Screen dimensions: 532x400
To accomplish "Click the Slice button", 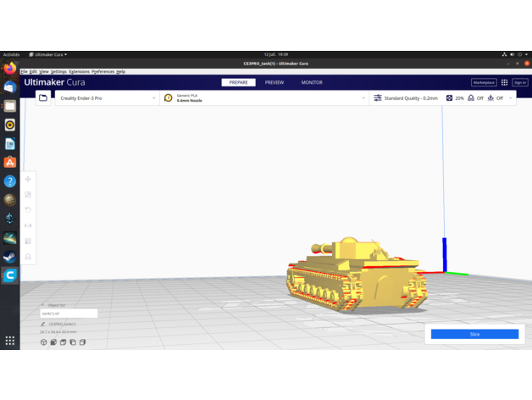I will click(x=474, y=334).
